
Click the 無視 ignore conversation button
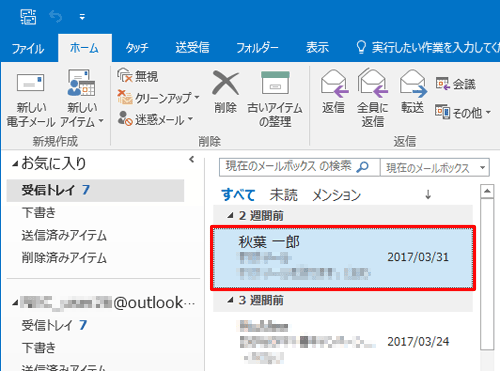(138, 76)
